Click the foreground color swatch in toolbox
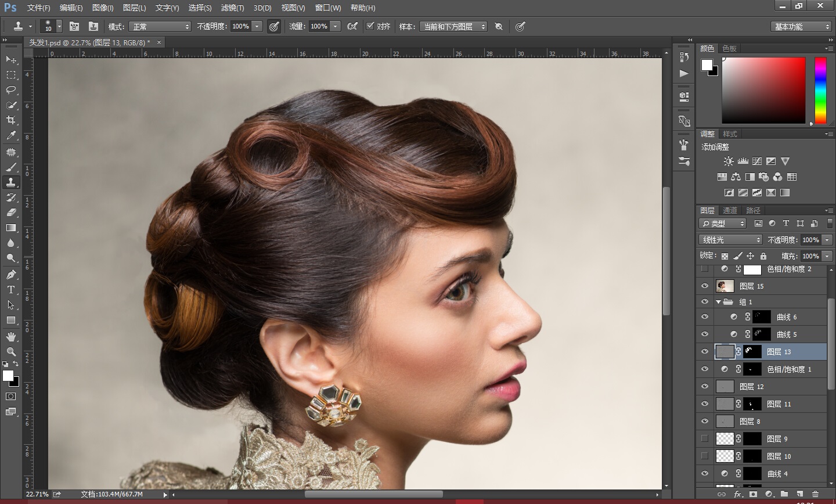 pyautogui.click(x=8, y=376)
